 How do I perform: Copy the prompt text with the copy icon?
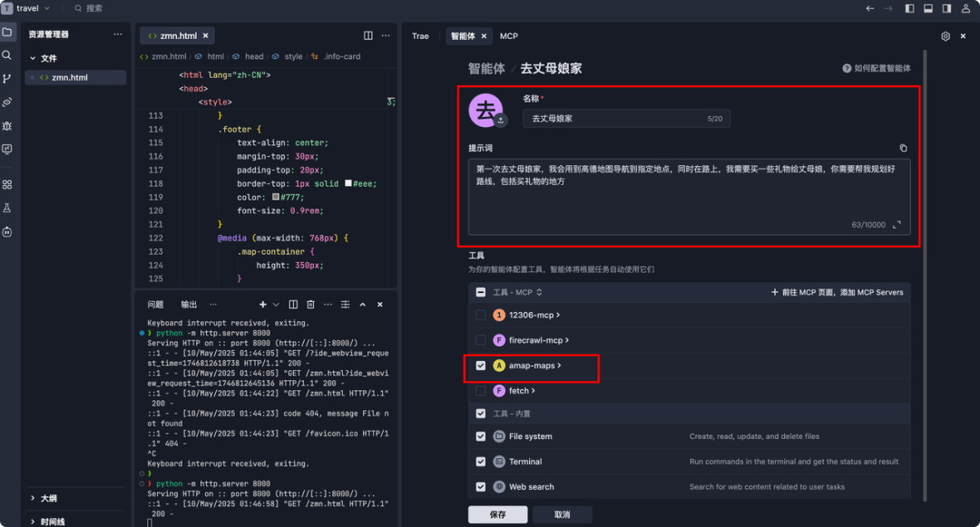903,148
